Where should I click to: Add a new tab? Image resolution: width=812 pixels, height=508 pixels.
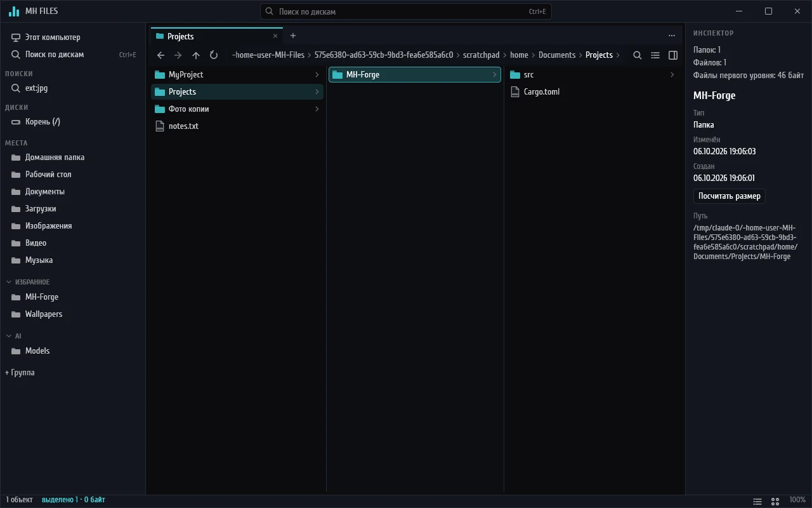293,36
